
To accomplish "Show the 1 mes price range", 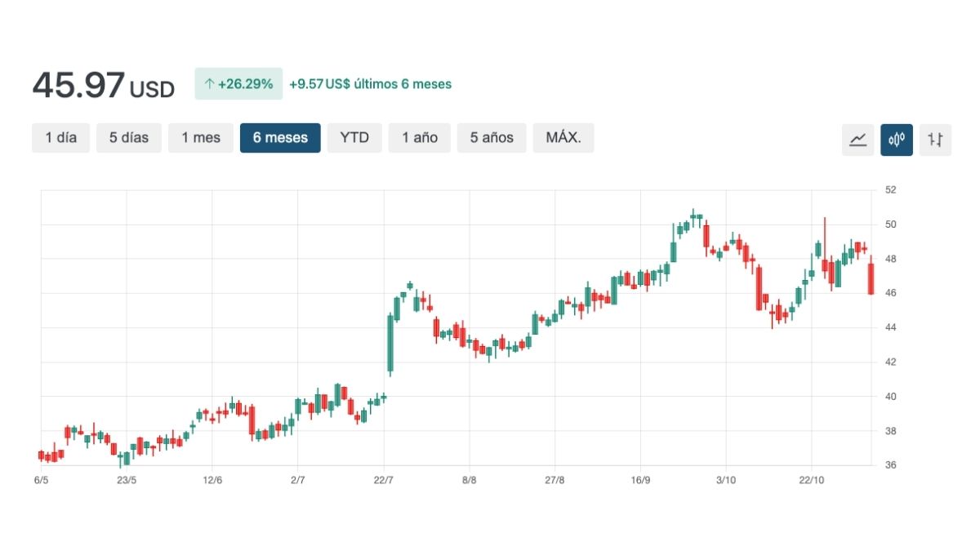I will coord(201,138).
